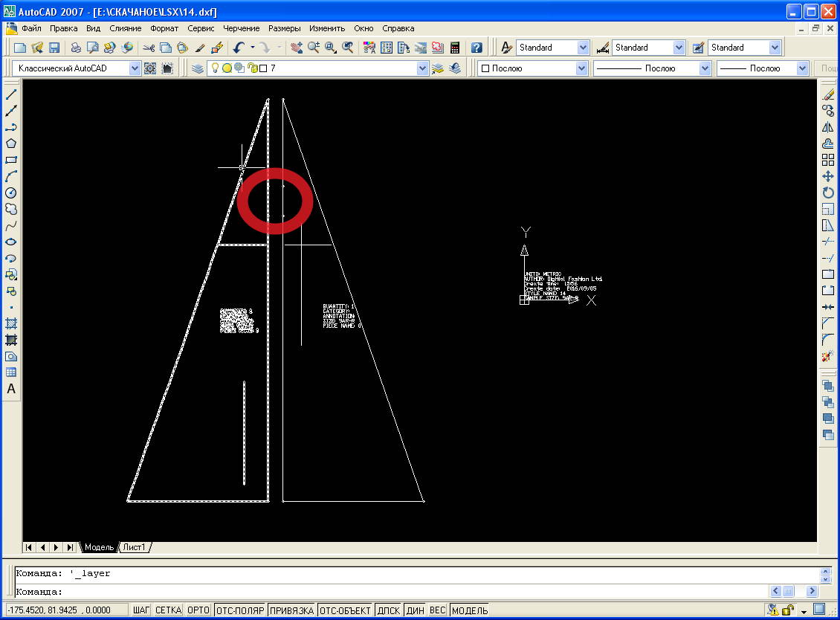This screenshot has width=840, height=620.
Task: Select the Polygon drawing tool
Action: click(11, 143)
